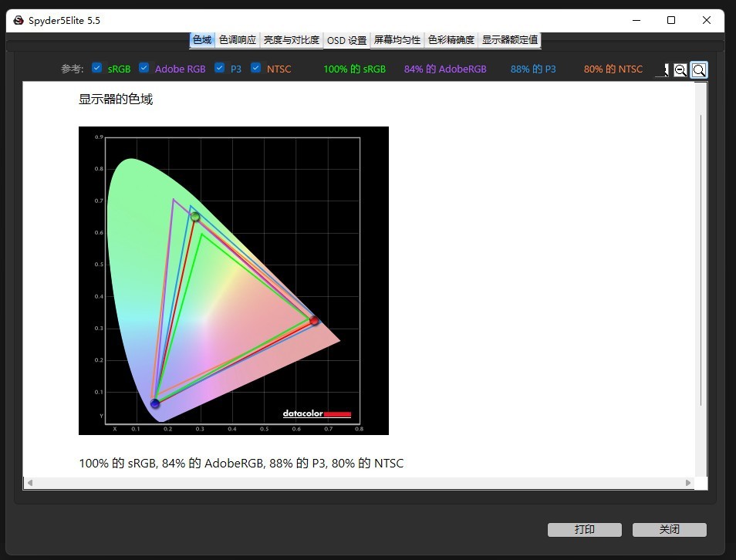Click the '100% 的 sRGB' green text
The height and width of the screenshot is (560, 736).
pos(354,69)
